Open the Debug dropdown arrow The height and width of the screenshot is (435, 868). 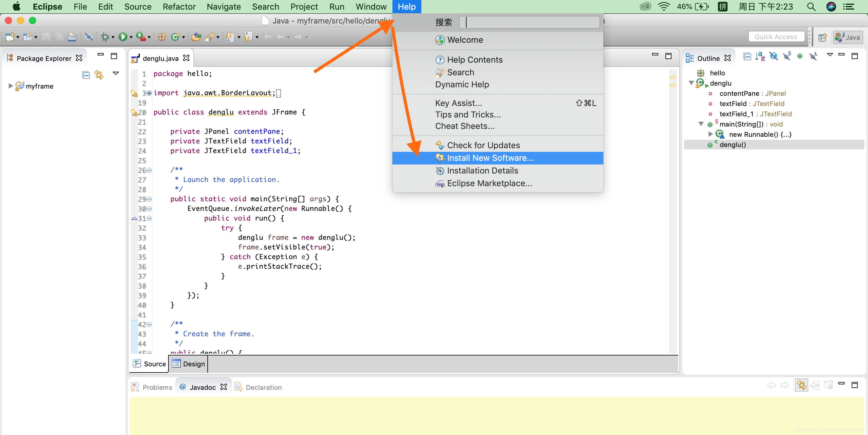(113, 37)
